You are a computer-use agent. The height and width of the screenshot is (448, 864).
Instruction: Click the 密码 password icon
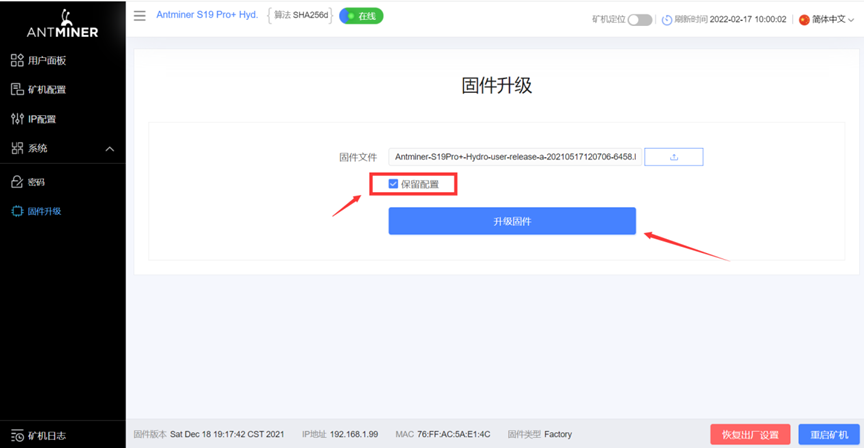17,182
